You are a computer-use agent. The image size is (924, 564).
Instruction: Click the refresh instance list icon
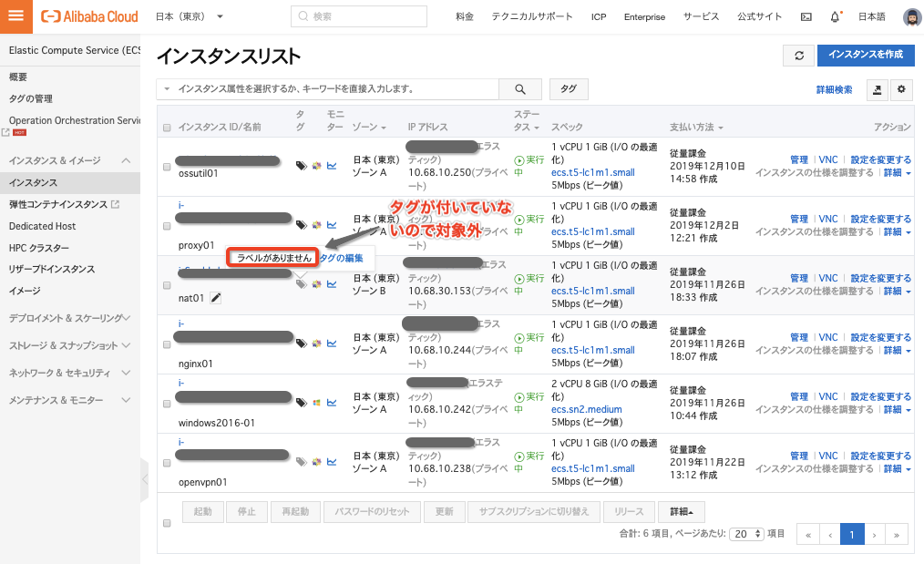798,55
